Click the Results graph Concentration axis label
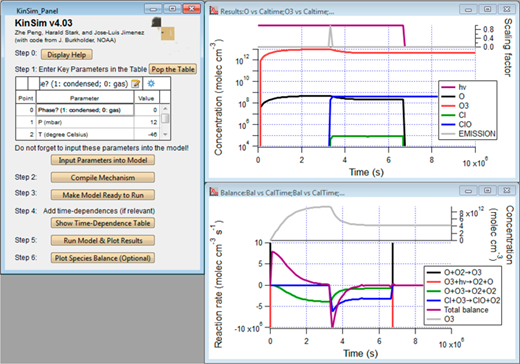The width and height of the screenshot is (520, 364). click(x=218, y=98)
